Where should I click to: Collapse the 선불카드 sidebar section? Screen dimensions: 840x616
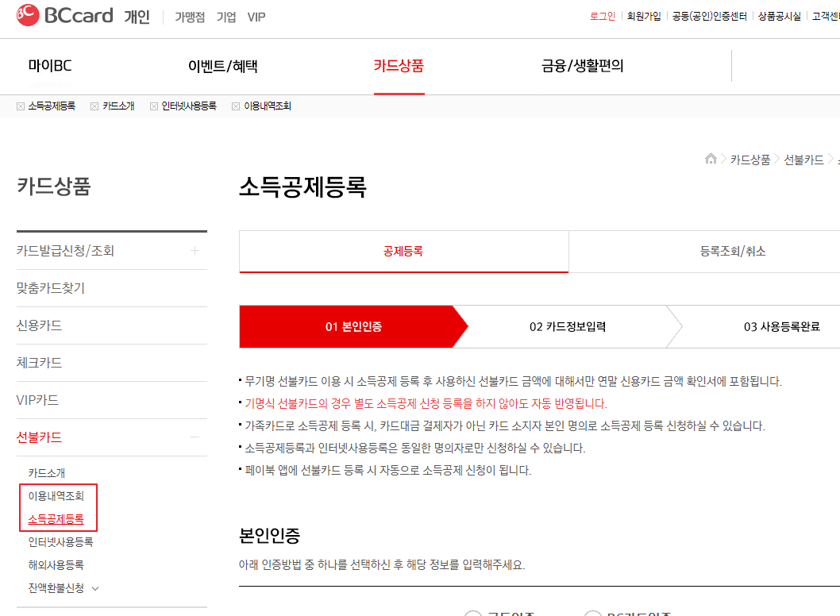pos(196,437)
